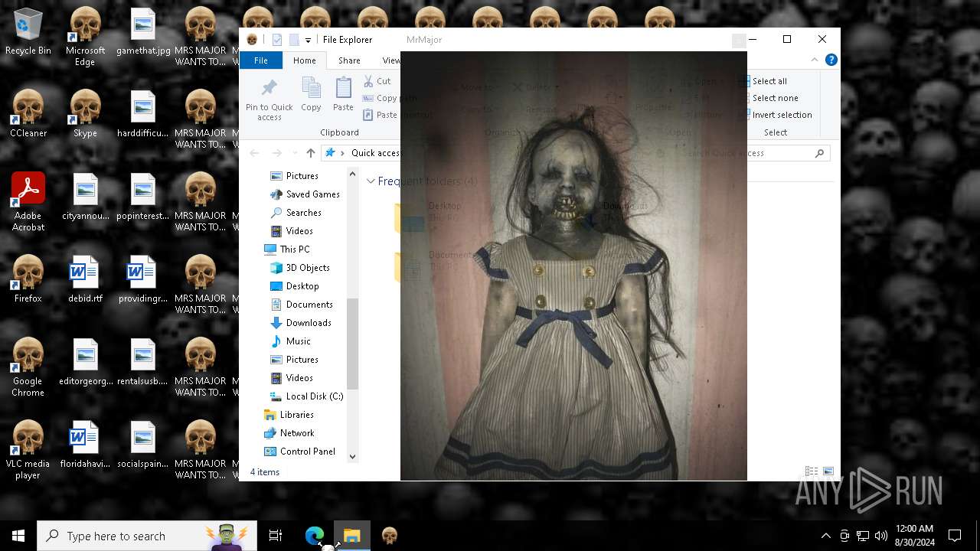Click Pin to Quick access in ribbon
Screen dimensions: 980x551
(269, 99)
